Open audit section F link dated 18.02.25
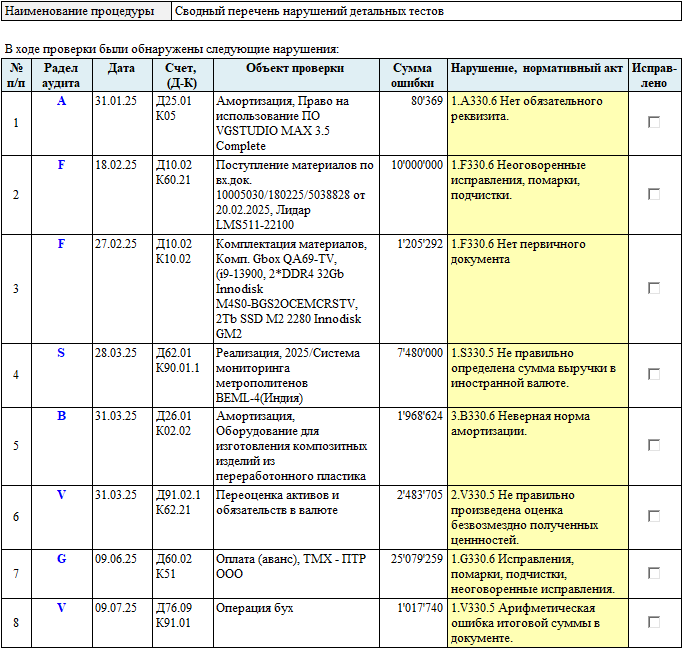Screen dimensions: 682x648 coord(61,165)
